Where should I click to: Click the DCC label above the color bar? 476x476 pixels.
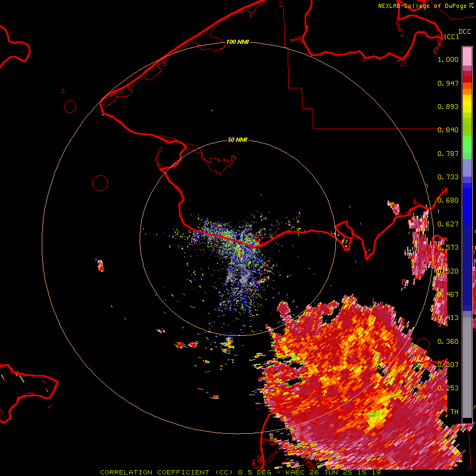(464, 32)
